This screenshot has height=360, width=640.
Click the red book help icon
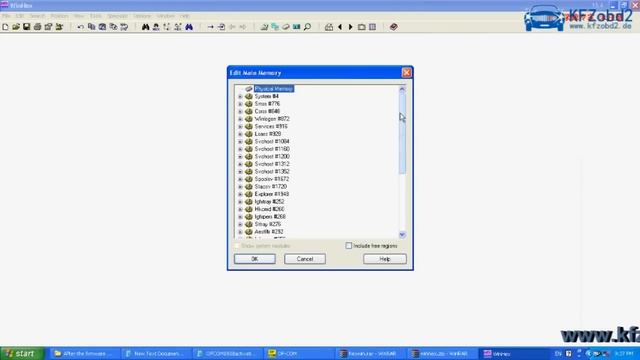[x=393, y=27]
